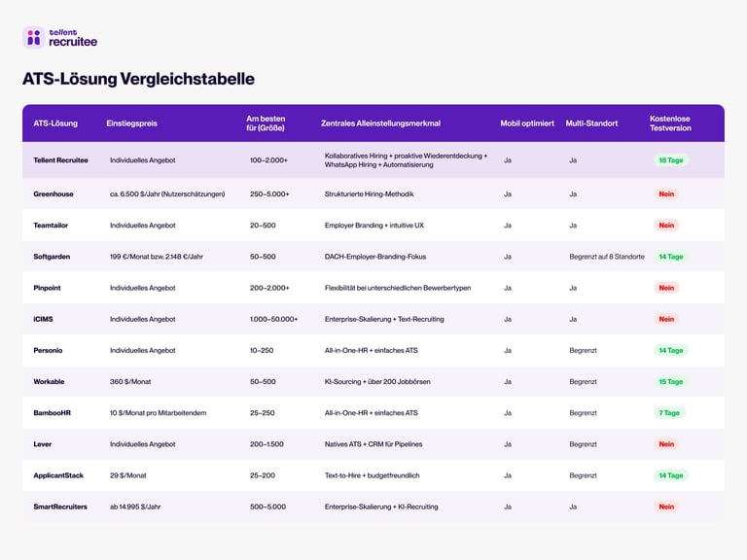Click the '14 Tage' badge in Softgarden row
The width and height of the screenshot is (747, 560).
(671, 257)
